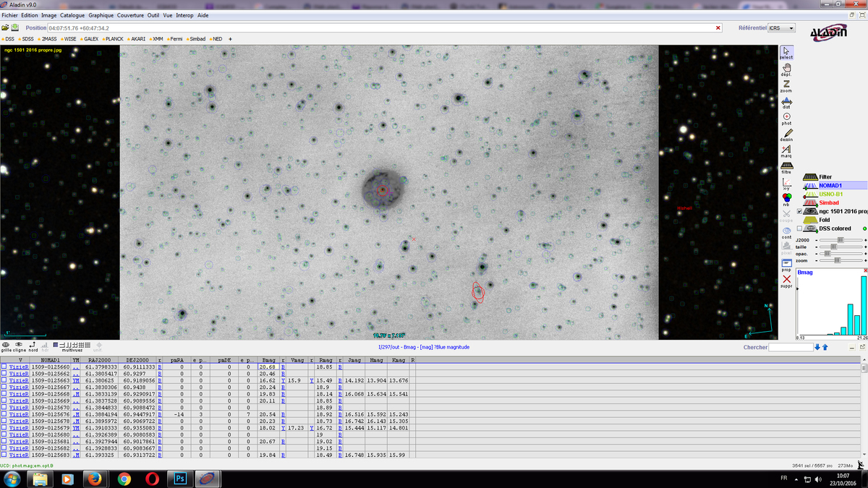The height and width of the screenshot is (488, 868).
Task: Open the Référentiel ICRS dropdown
Action: tap(781, 28)
